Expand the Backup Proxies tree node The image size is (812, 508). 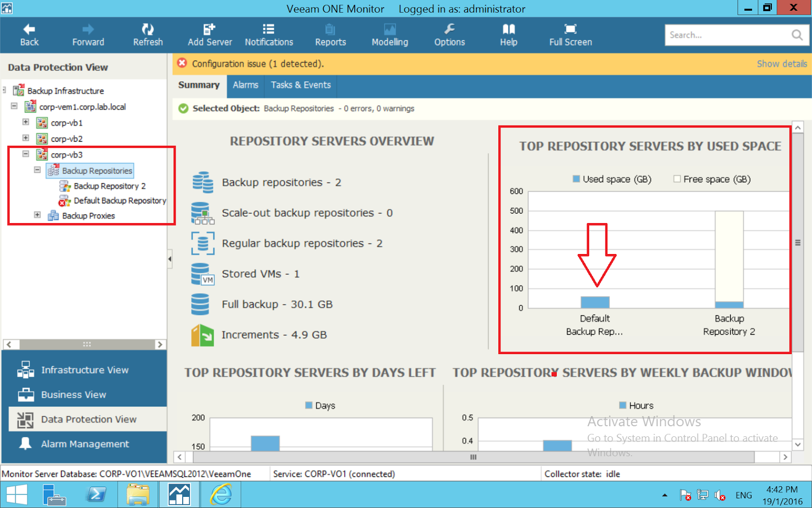pyautogui.click(x=37, y=215)
